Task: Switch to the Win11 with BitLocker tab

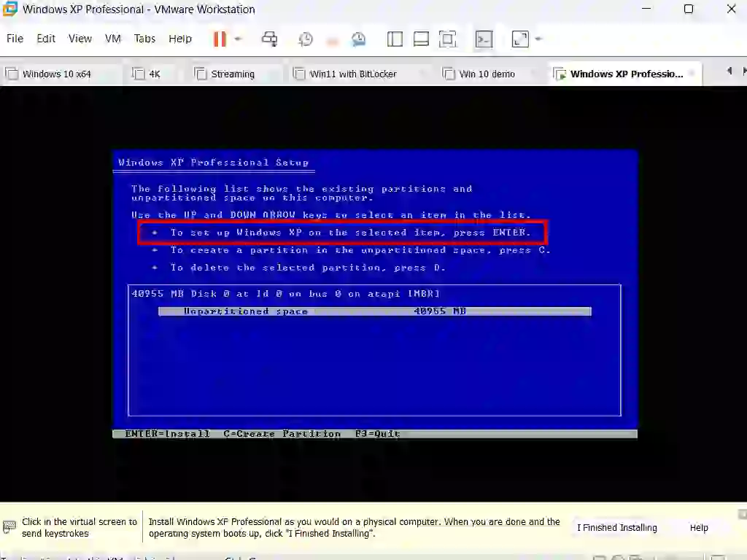Action: tap(353, 74)
